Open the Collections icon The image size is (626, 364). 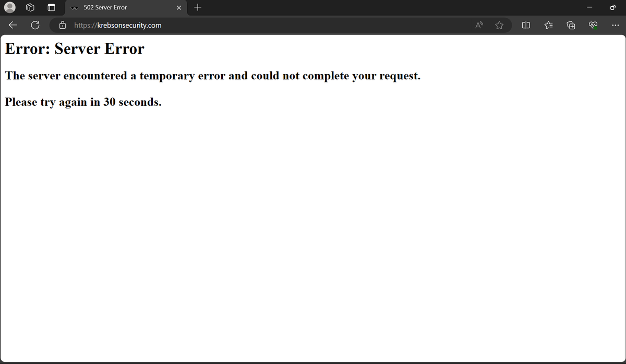tap(571, 25)
